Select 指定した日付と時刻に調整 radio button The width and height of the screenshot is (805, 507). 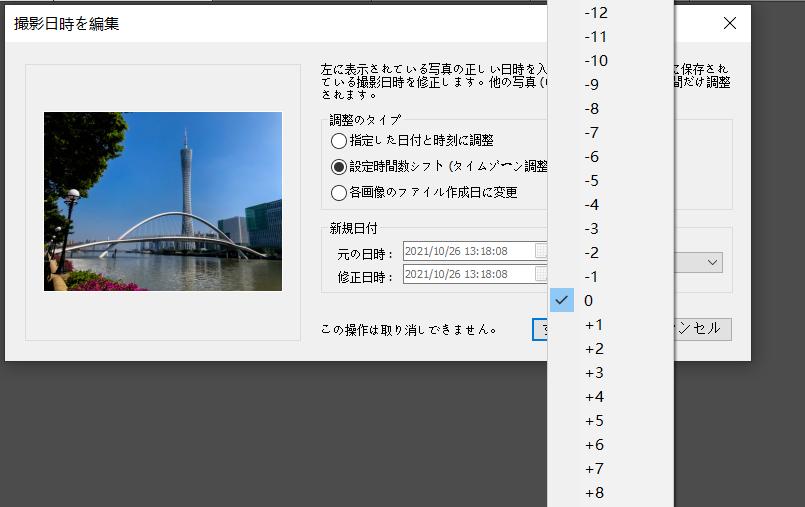point(340,141)
